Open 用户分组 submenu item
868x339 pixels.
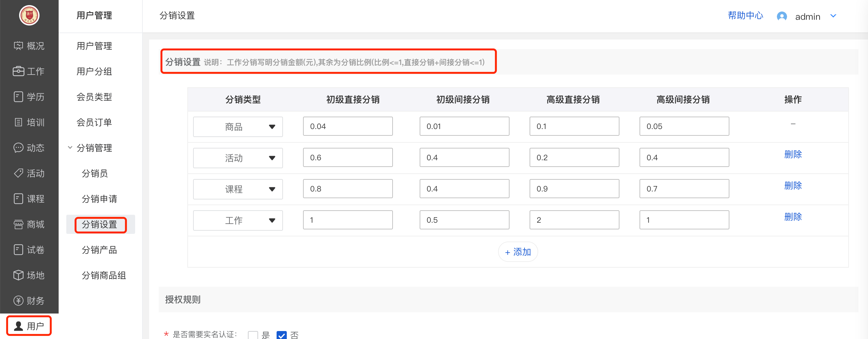click(x=94, y=71)
